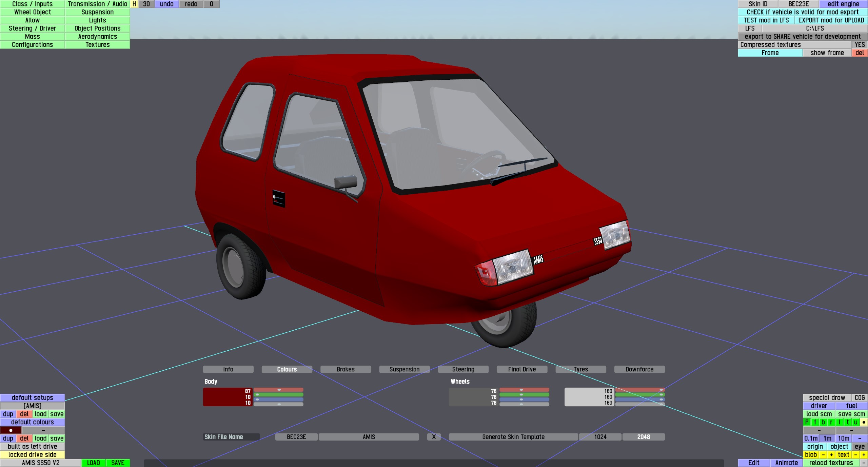868x467 pixels.
Task: Open the Aerodynamics menu
Action: coord(97,37)
